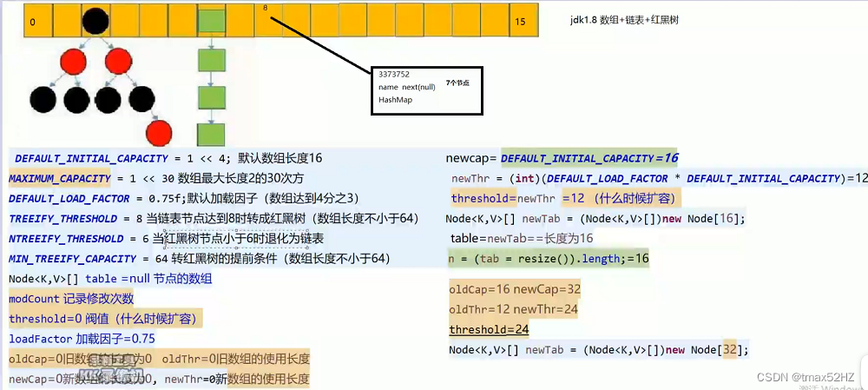Click the 'TREEIFY_THRESHOLD = 8' line
Screen dimensions: 868x390
click(214, 218)
